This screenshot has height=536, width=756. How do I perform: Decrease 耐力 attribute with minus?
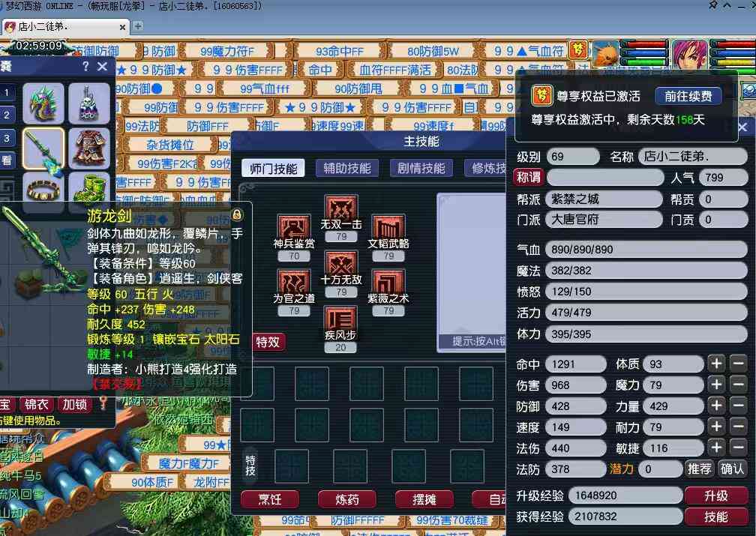tap(738, 427)
